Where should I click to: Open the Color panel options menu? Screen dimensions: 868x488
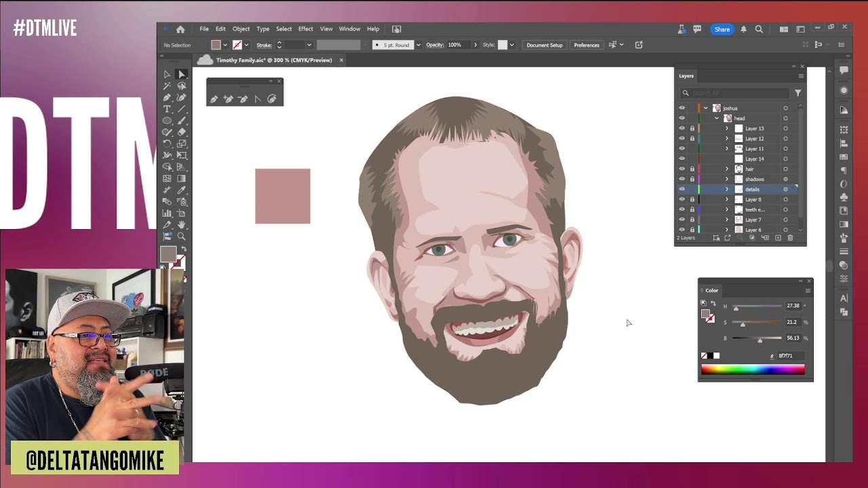pyautogui.click(x=808, y=290)
